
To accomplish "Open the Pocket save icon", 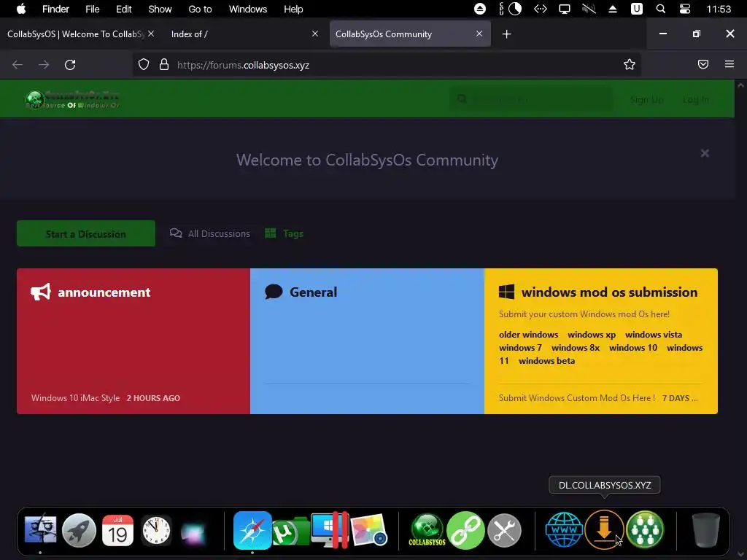I will 703,64.
